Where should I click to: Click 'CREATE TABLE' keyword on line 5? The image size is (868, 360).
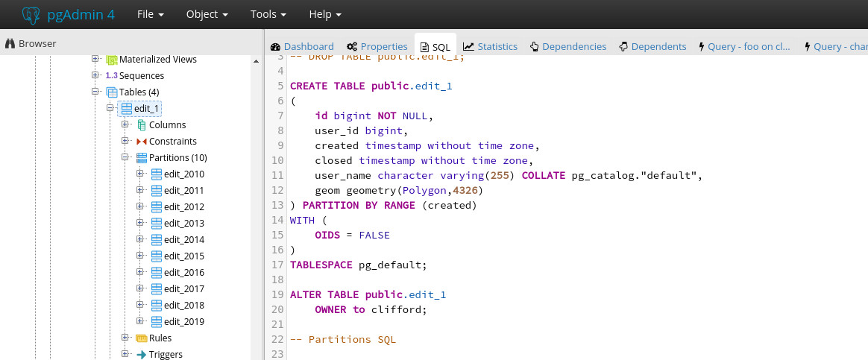click(x=327, y=86)
